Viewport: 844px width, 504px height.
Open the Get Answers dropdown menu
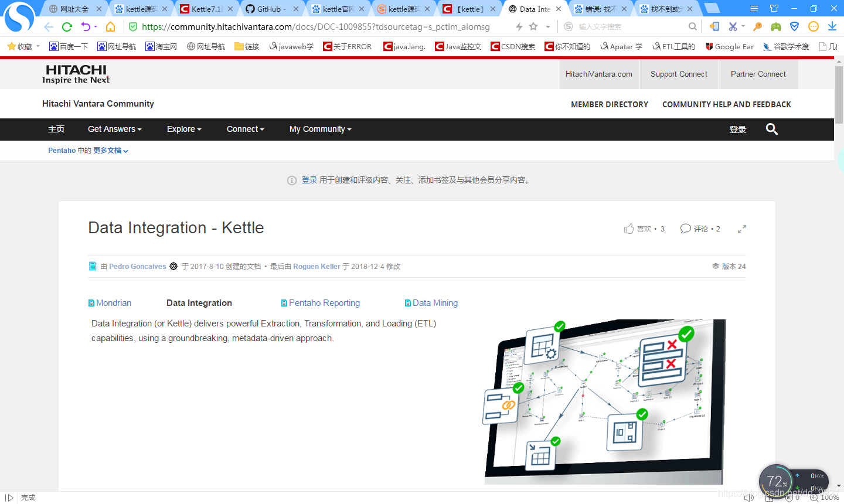pyautogui.click(x=115, y=129)
